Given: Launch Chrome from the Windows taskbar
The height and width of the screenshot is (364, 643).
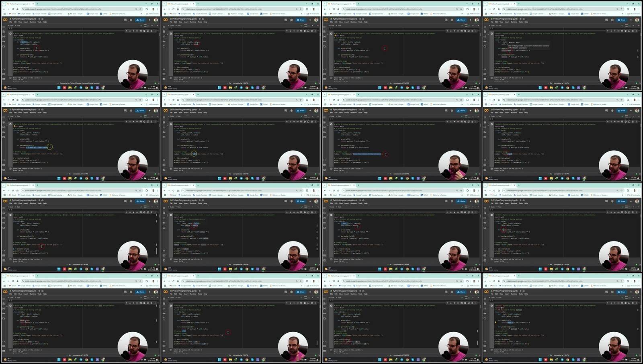Looking at the screenshot, I should click(x=86, y=88).
